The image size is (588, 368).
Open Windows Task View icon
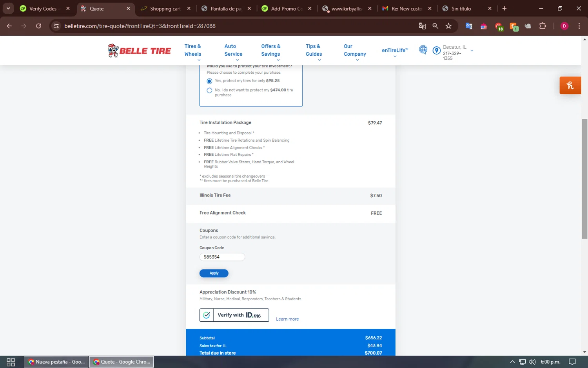[x=11, y=362]
